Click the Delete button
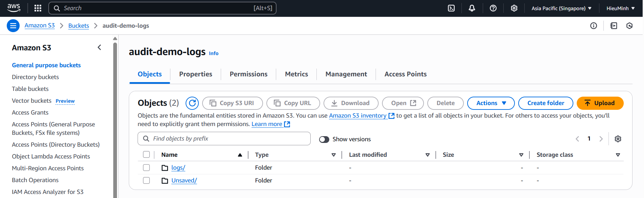 click(446, 103)
